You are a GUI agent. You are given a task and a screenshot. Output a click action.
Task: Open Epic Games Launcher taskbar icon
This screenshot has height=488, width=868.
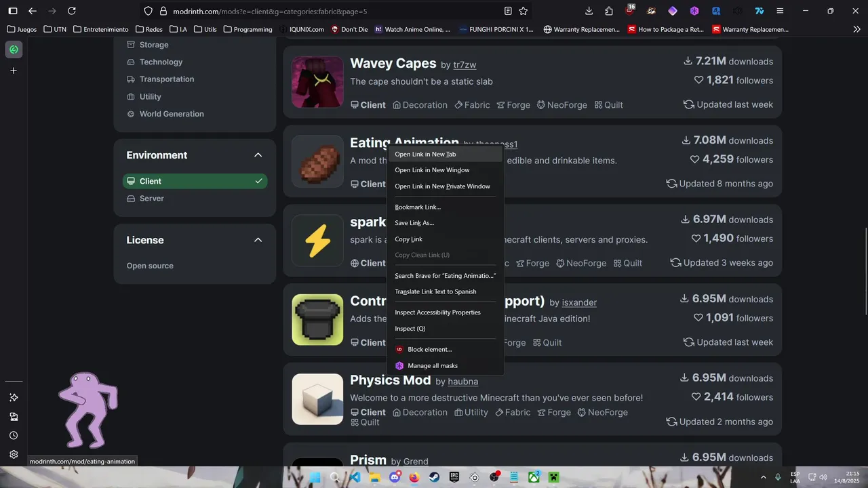tap(454, 477)
